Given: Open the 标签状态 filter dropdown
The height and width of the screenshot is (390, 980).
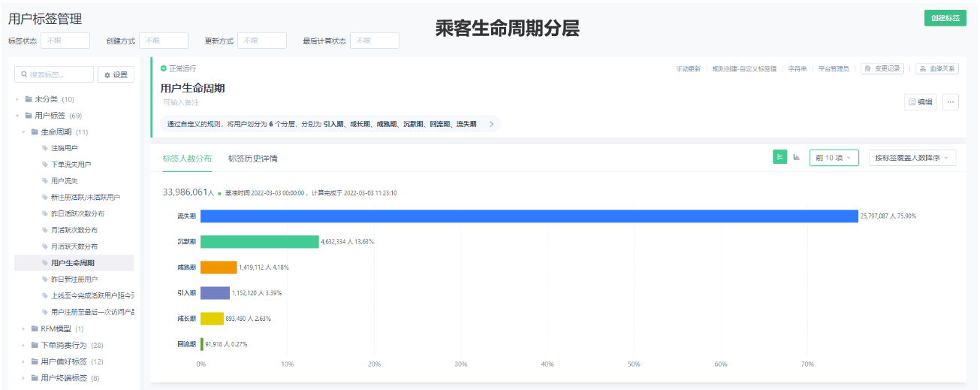Looking at the screenshot, I should (x=65, y=41).
